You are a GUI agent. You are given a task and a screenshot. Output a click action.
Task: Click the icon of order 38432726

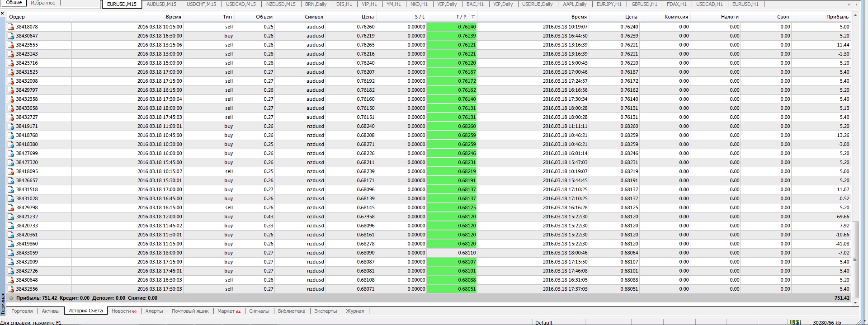click(11, 271)
